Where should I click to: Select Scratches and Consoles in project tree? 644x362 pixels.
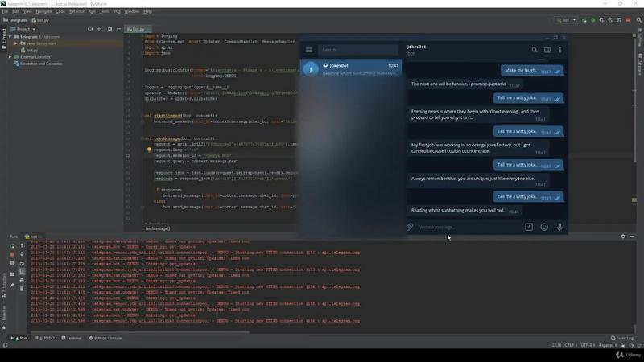coord(38,64)
